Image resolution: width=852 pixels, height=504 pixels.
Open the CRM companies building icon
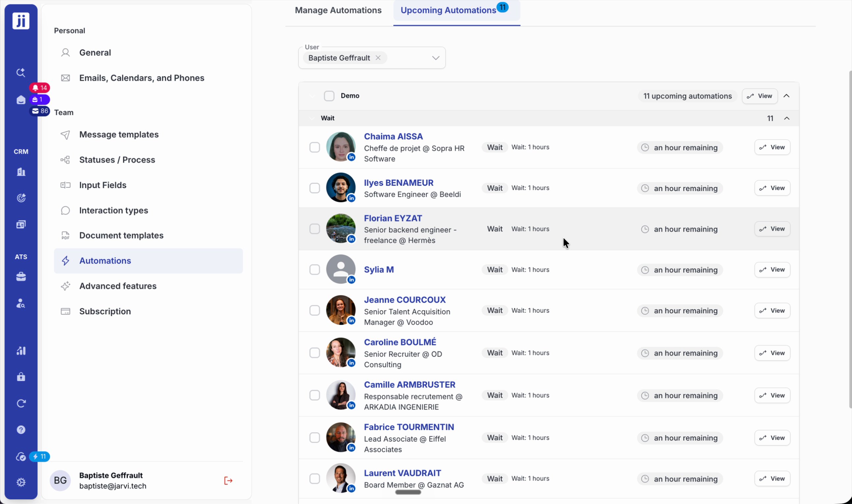pos(21,172)
